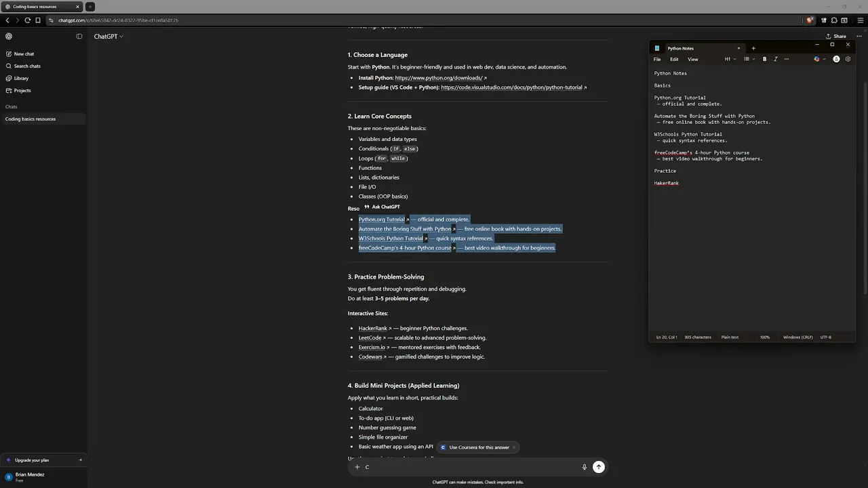Open the Notepad account profile icon
868x488 pixels.
[x=836, y=59]
